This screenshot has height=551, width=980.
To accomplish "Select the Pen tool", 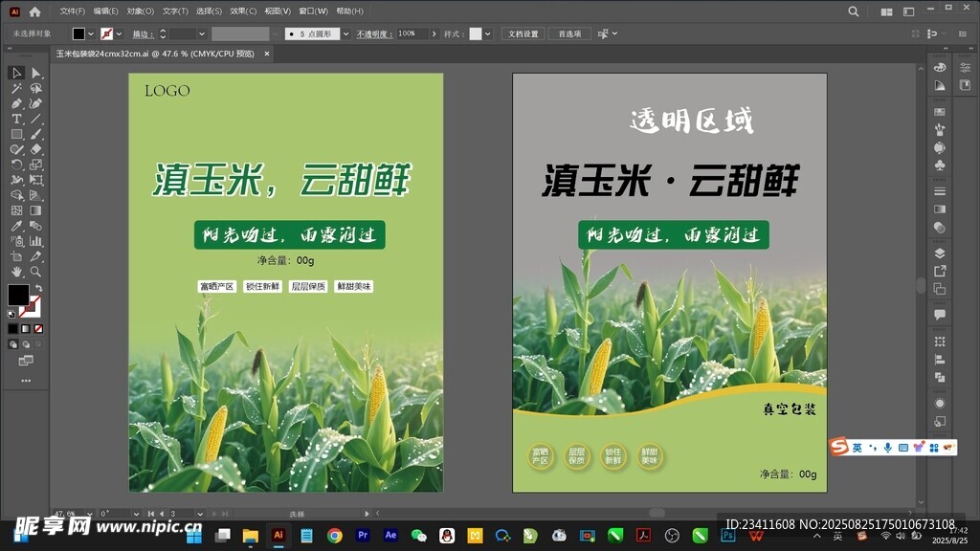I will (x=16, y=103).
